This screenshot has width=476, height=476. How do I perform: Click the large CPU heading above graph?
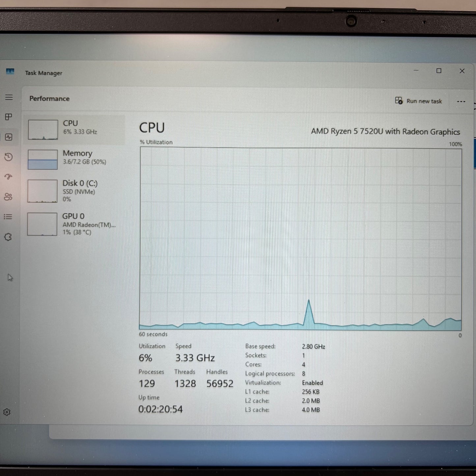(x=152, y=128)
